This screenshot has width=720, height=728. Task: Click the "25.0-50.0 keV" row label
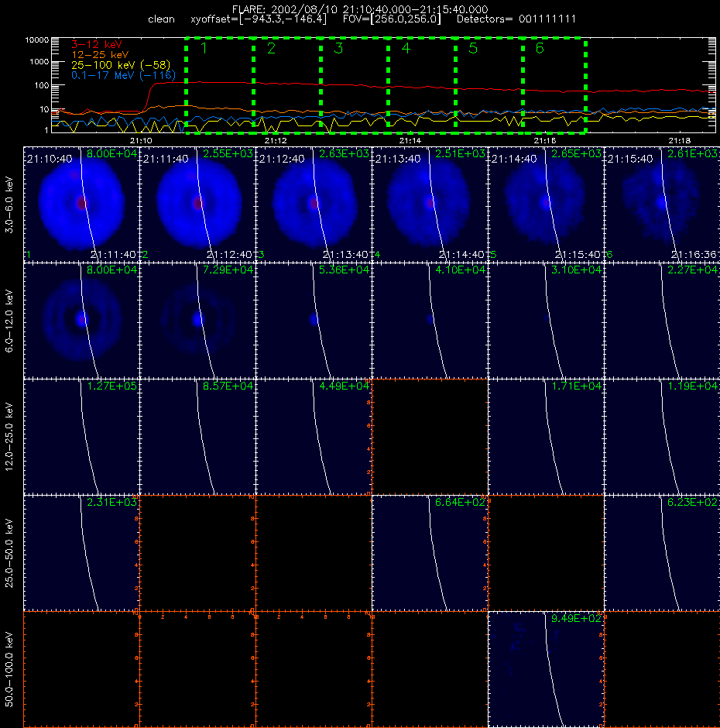pyautogui.click(x=9, y=553)
